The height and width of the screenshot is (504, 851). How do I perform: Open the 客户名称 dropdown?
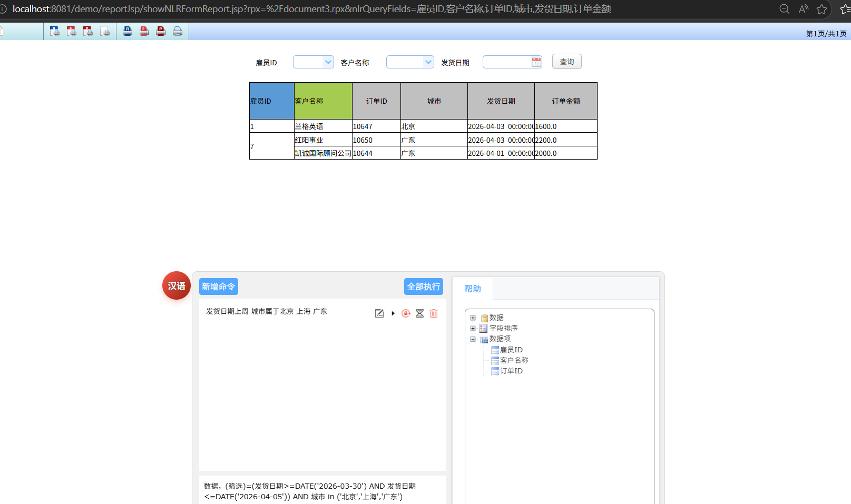[x=428, y=62]
